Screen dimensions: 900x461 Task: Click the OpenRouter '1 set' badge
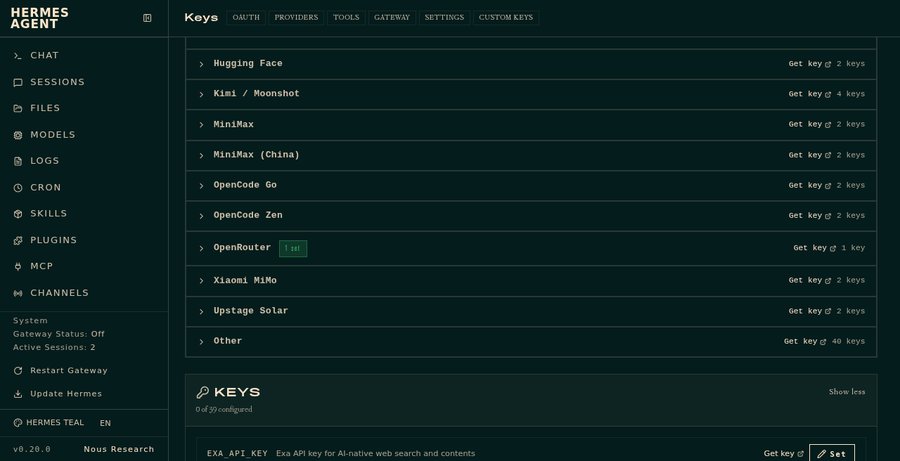(293, 249)
